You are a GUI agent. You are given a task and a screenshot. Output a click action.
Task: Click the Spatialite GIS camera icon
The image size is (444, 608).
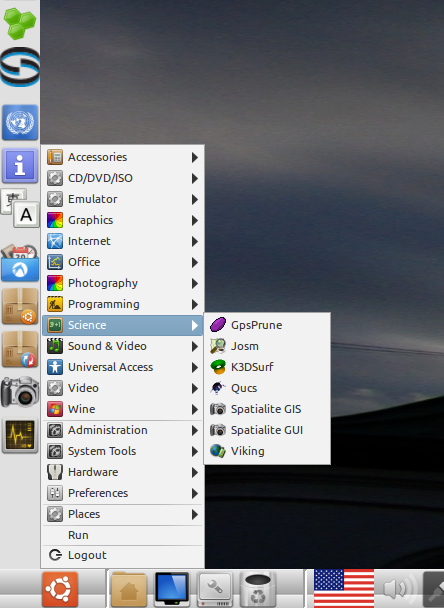(x=218, y=409)
